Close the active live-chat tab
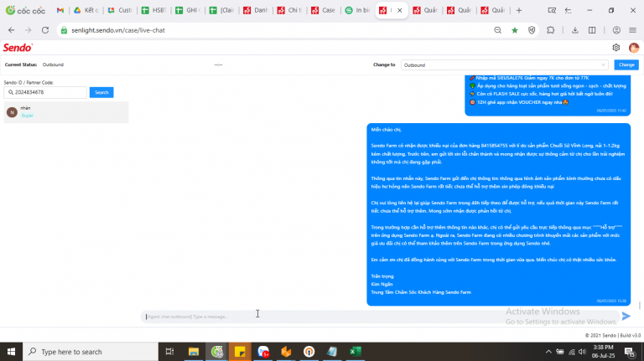The height and width of the screenshot is (361, 644). [x=400, y=10]
